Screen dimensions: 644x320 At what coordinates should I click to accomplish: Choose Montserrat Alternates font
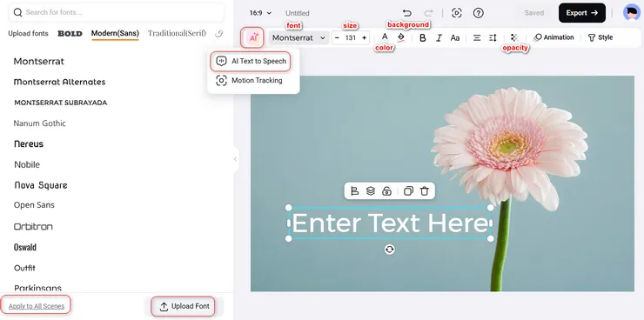pyautogui.click(x=59, y=82)
